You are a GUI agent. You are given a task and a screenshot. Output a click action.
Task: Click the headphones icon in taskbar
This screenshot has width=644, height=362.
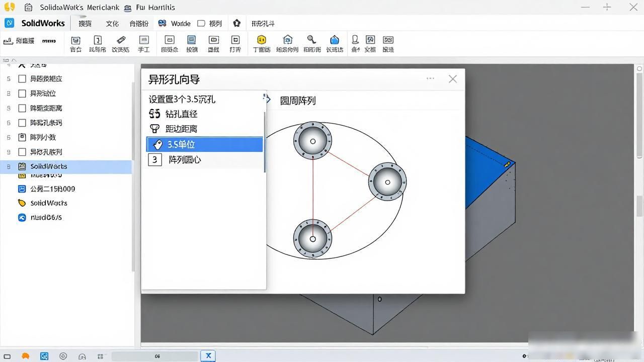pyautogui.click(x=82, y=356)
